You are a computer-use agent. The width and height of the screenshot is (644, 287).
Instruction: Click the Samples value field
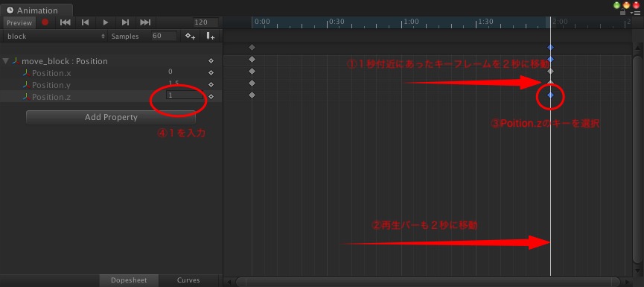coord(164,37)
